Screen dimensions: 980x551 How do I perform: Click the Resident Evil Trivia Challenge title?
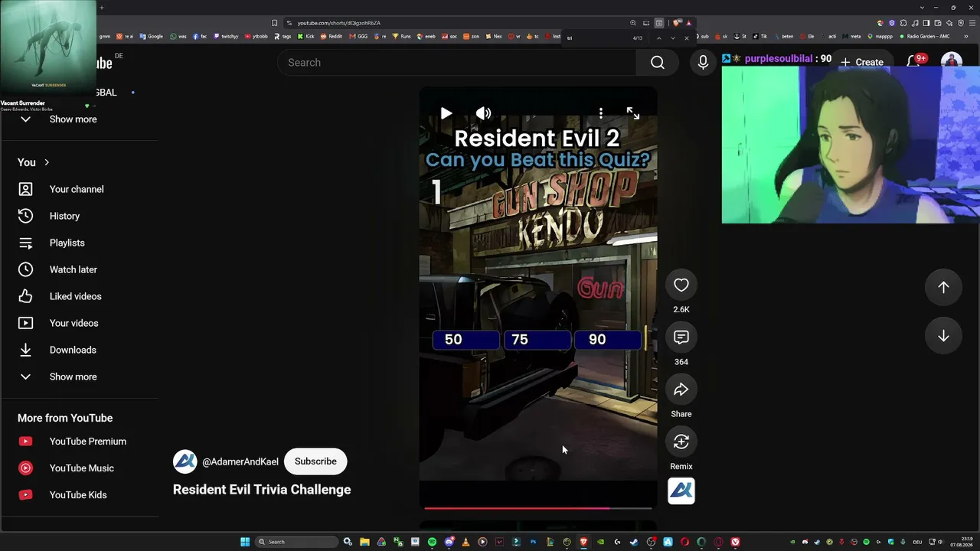tap(262, 490)
